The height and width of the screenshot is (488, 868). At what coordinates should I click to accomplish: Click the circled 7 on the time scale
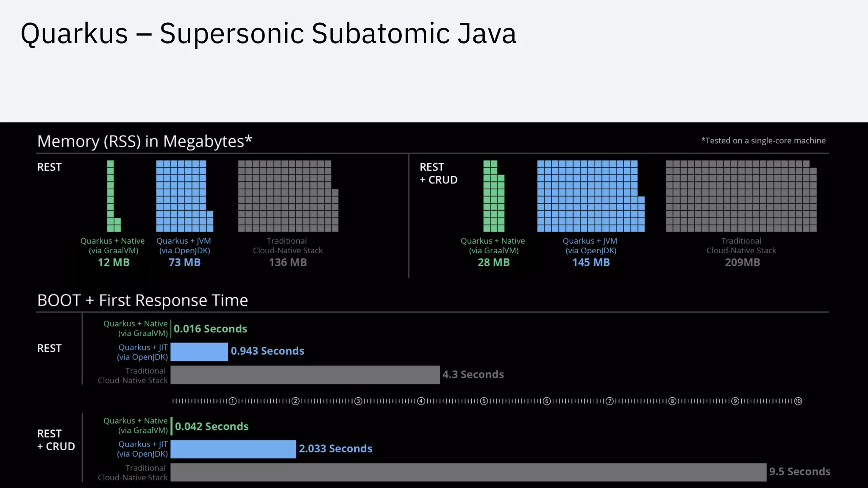609,401
